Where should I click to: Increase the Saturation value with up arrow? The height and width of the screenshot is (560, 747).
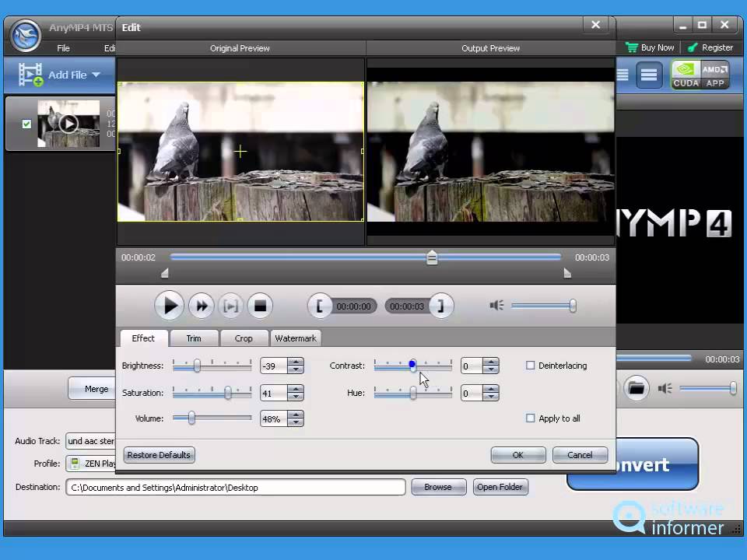pyautogui.click(x=296, y=390)
